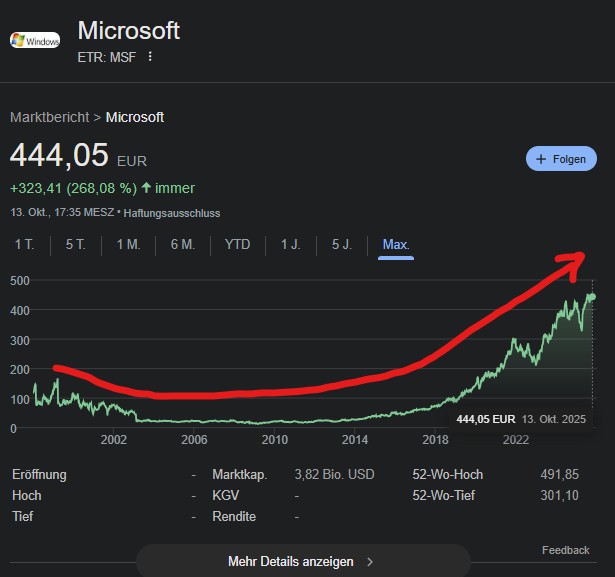Select the 1 M. time range tab

point(129,244)
